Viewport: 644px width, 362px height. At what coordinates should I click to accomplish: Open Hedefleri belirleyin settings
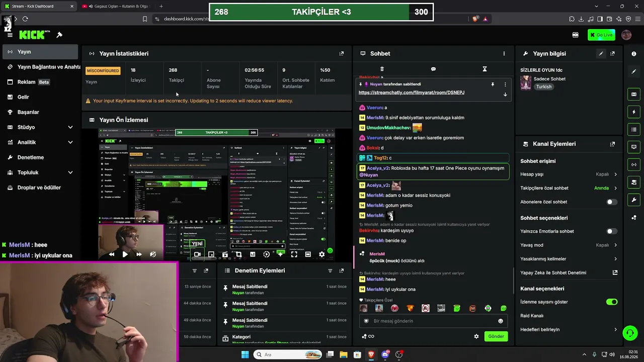pyautogui.click(x=569, y=330)
